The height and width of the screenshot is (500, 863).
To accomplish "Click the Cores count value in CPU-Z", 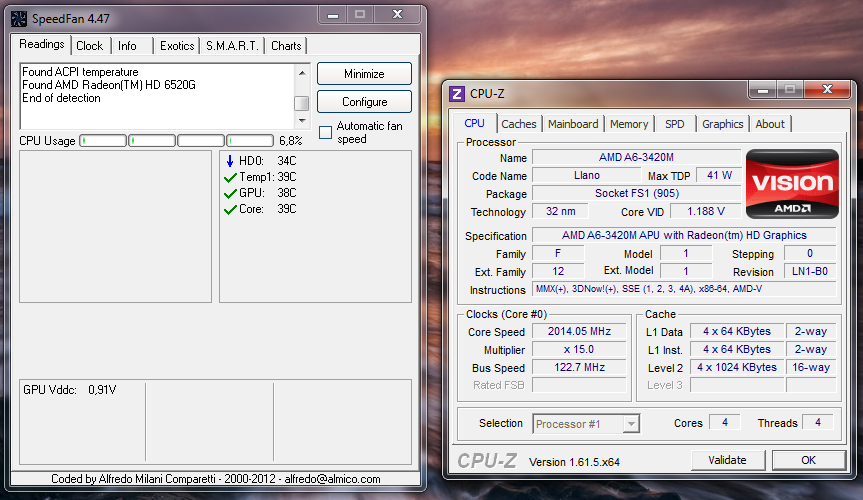I will coord(725,422).
